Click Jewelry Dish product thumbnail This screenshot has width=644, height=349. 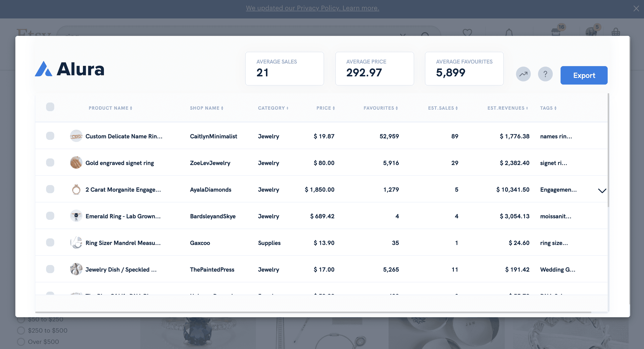(x=76, y=269)
